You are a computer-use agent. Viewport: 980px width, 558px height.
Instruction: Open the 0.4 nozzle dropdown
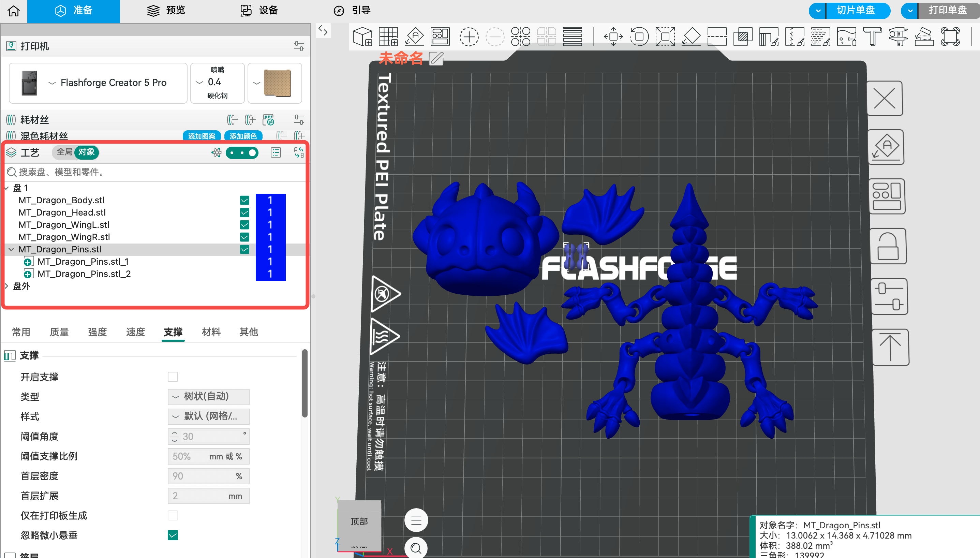click(x=217, y=83)
